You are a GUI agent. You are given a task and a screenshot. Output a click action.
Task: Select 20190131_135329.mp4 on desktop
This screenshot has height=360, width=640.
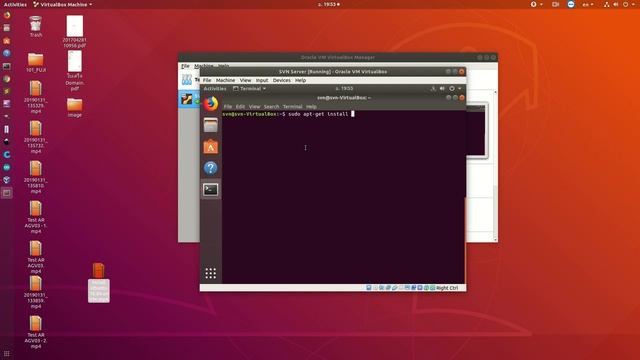(x=36, y=97)
